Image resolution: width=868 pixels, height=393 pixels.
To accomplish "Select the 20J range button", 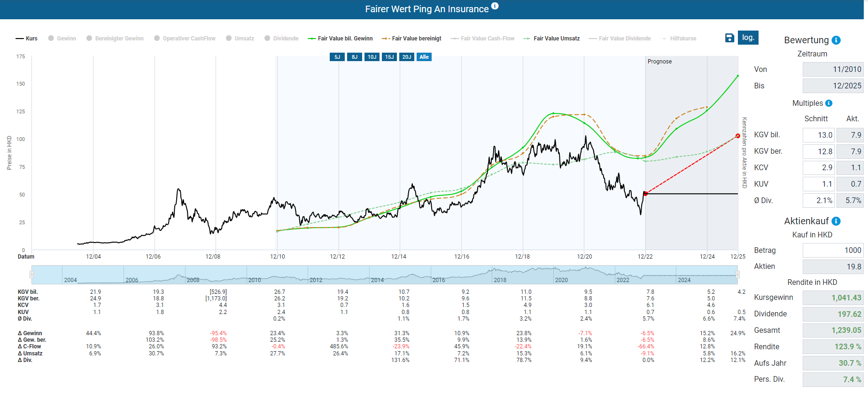I will (x=407, y=57).
